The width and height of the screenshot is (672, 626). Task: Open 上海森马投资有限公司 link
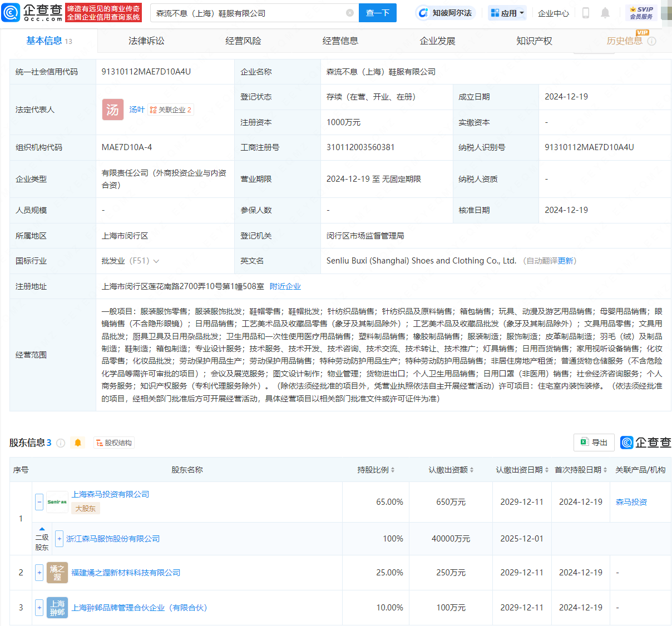110,494
